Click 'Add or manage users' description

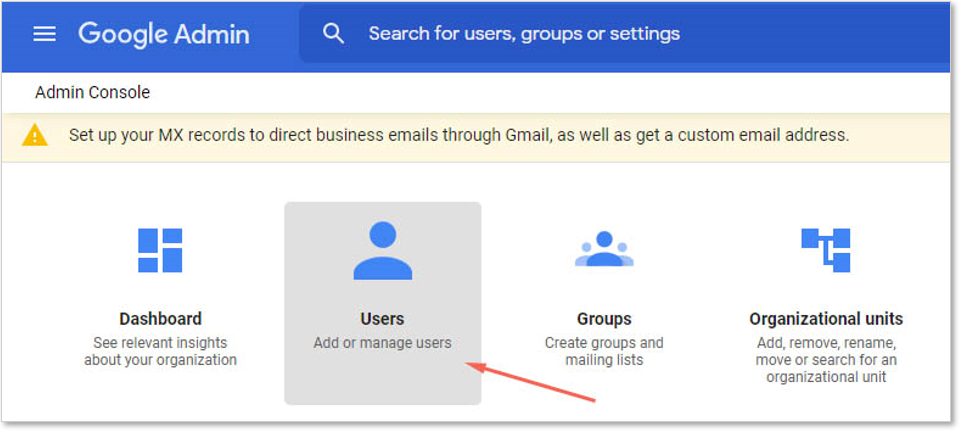pos(382,343)
